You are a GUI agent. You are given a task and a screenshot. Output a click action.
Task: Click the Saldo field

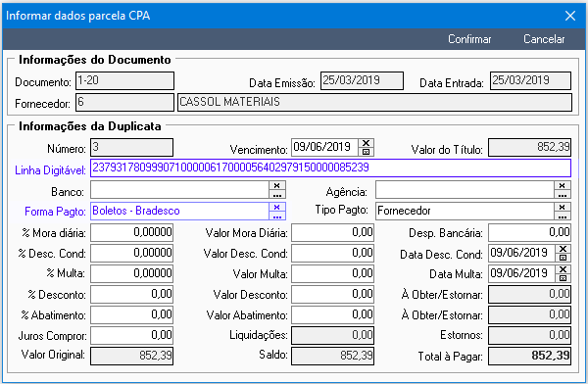pyautogui.click(x=332, y=356)
